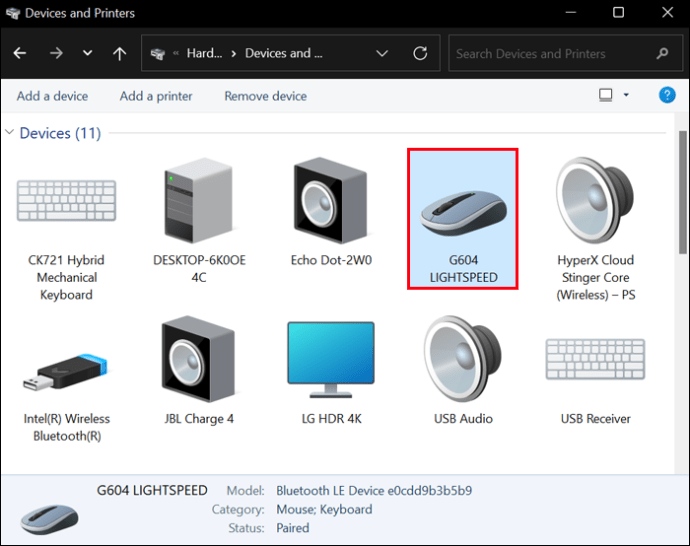
Task: Select the JBL Charge 4 speaker icon
Action: (x=199, y=359)
